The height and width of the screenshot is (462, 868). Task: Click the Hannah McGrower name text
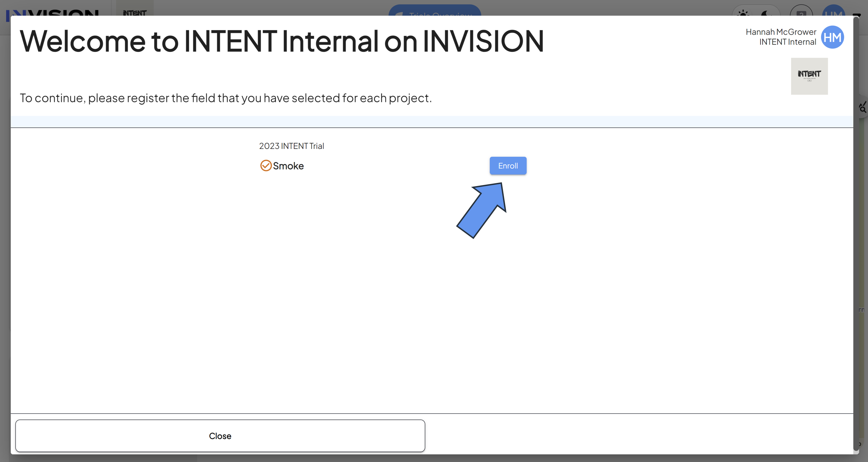(x=781, y=32)
